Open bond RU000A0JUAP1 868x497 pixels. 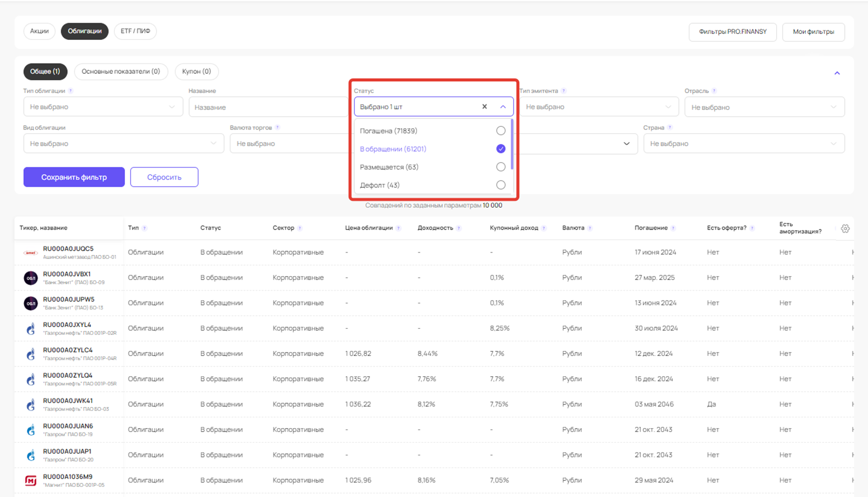click(x=67, y=452)
